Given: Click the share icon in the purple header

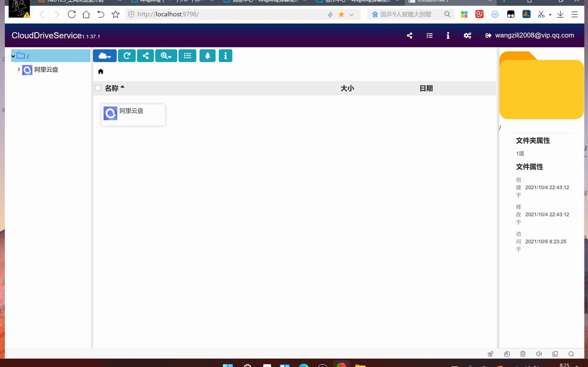Looking at the screenshot, I should click(x=409, y=36).
